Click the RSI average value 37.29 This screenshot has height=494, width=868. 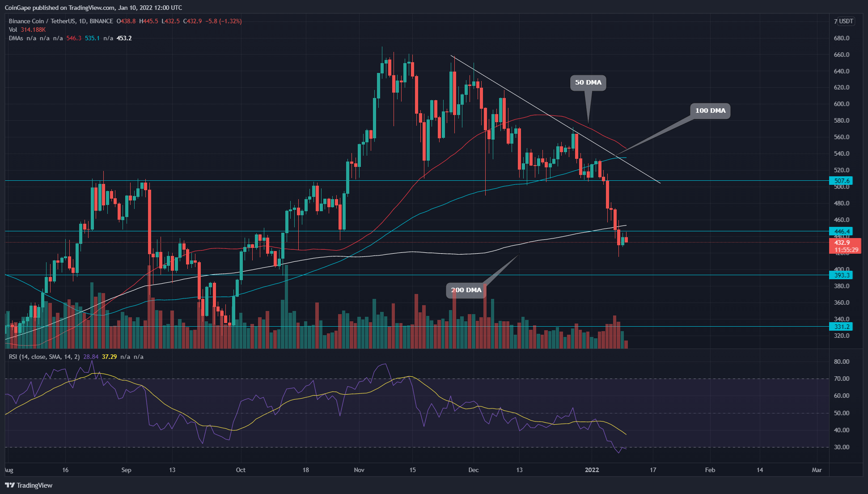[110, 357]
